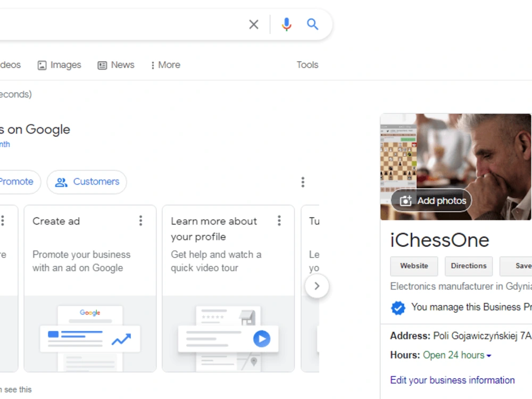Screen dimensions: 532x399
Task: Open the three-dot menu above the card carousel
Action: click(303, 182)
